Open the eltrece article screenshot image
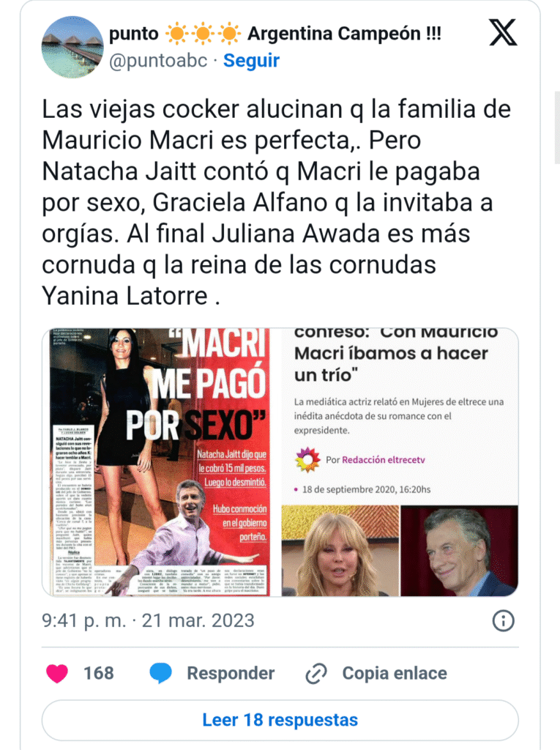Viewport: 560px width, 750px height. tap(400, 462)
